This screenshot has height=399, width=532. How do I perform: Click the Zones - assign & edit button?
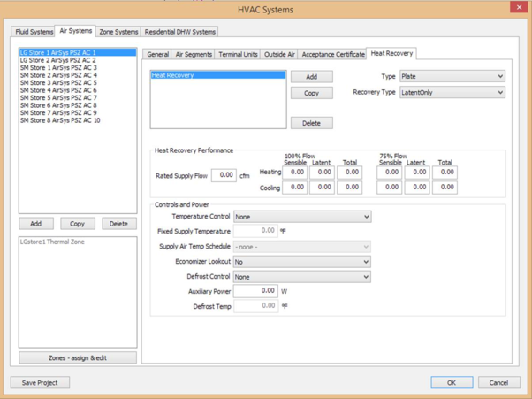tap(78, 357)
